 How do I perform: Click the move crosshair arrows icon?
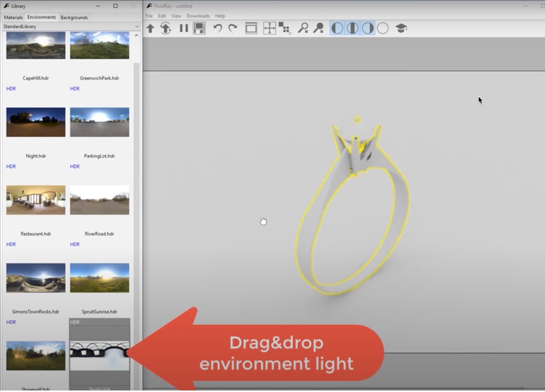point(269,29)
